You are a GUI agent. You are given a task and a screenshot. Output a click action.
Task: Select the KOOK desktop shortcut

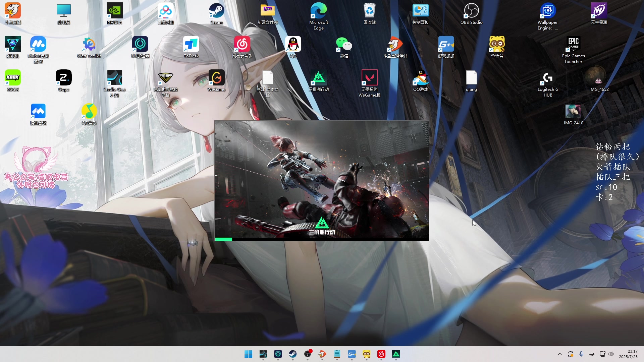point(13,81)
